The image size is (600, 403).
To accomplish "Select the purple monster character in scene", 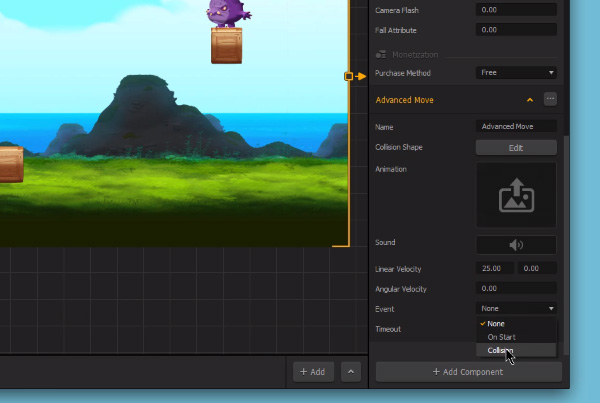I will tap(228, 13).
